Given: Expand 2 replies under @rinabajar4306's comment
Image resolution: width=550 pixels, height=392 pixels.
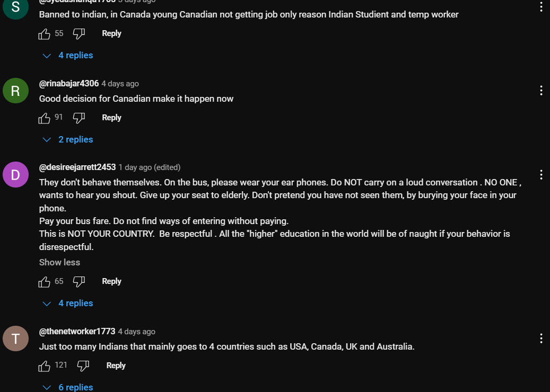Looking at the screenshot, I should (x=68, y=140).
